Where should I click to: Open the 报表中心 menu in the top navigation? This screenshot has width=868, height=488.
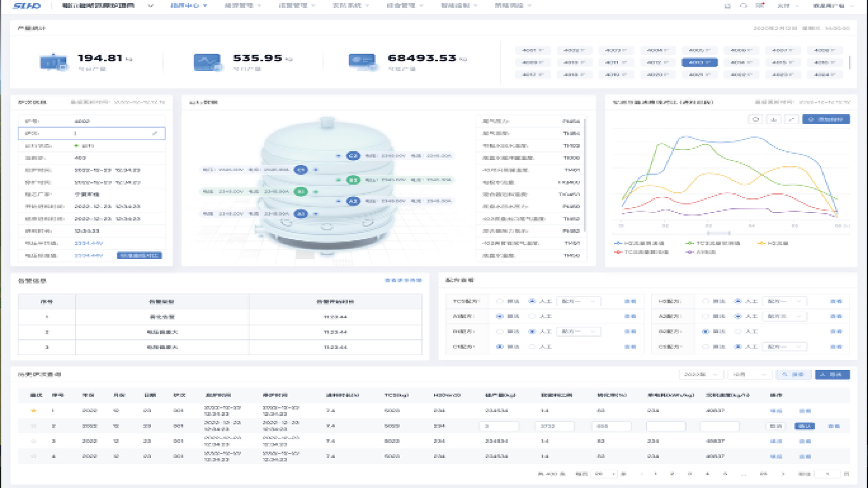pyautogui.click(x=187, y=5)
